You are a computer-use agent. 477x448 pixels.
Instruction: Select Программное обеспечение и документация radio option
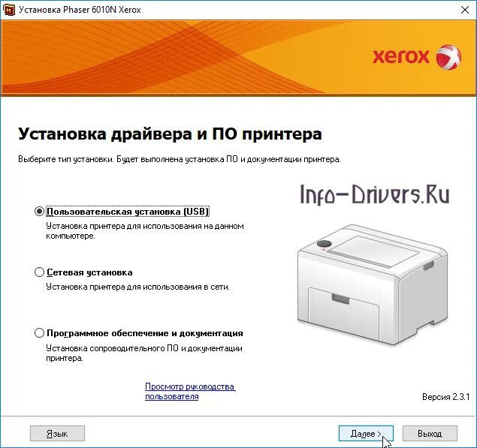[x=39, y=332]
